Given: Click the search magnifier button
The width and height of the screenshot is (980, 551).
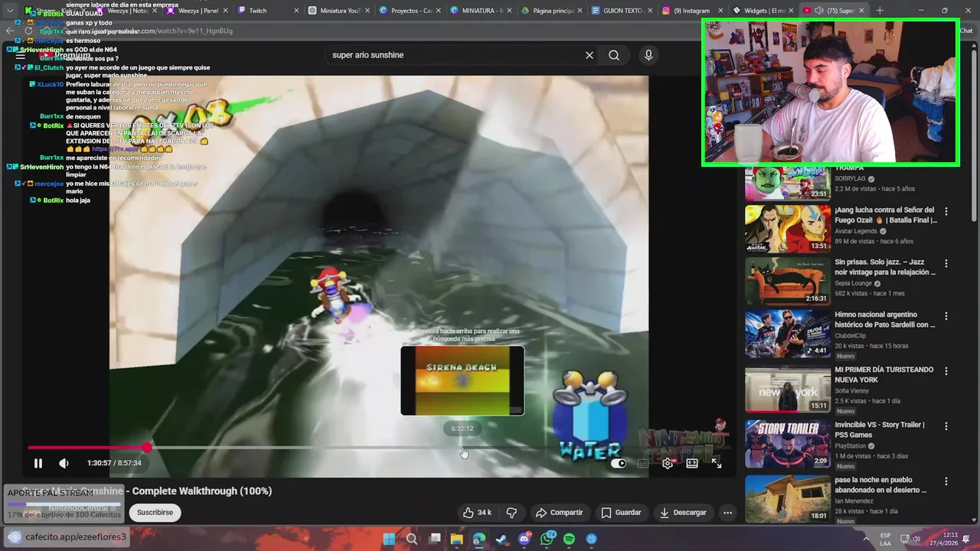Looking at the screenshot, I should point(614,55).
